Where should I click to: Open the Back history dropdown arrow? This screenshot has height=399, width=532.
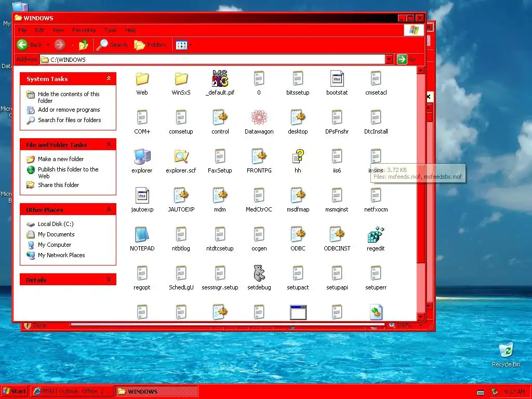(x=48, y=45)
